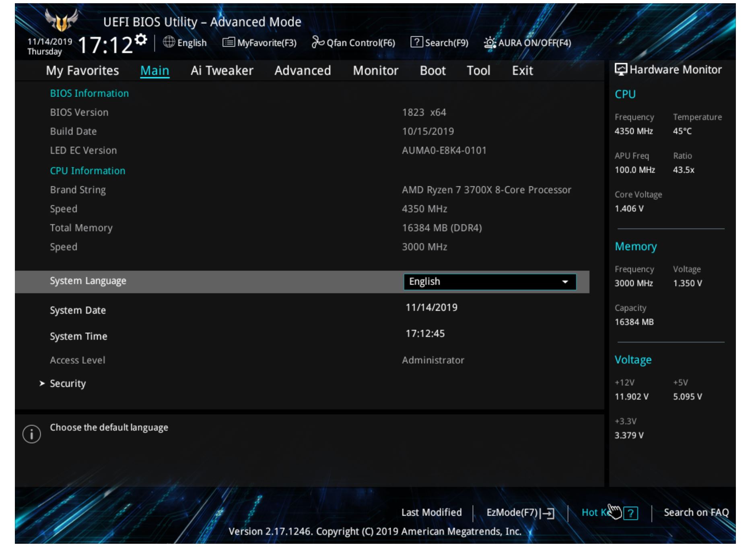Click the BIOS Information heading

point(89,93)
